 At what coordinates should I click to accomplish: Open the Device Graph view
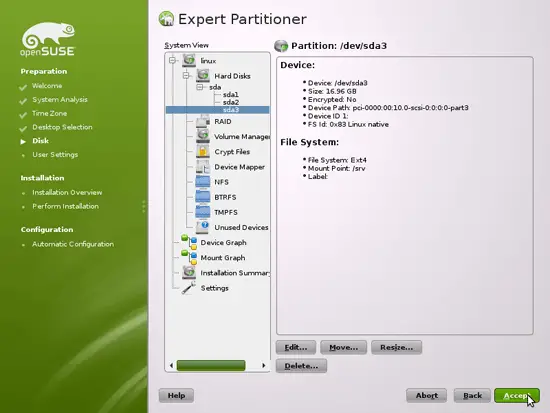coord(223,242)
